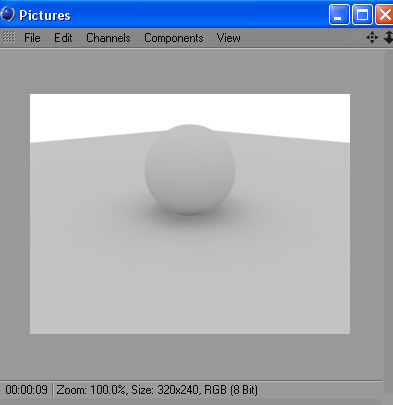Viewport: 393px width, 405px height.
Task: Click the Cinema 4D app icon in title bar
Action: click(x=8, y=14)
